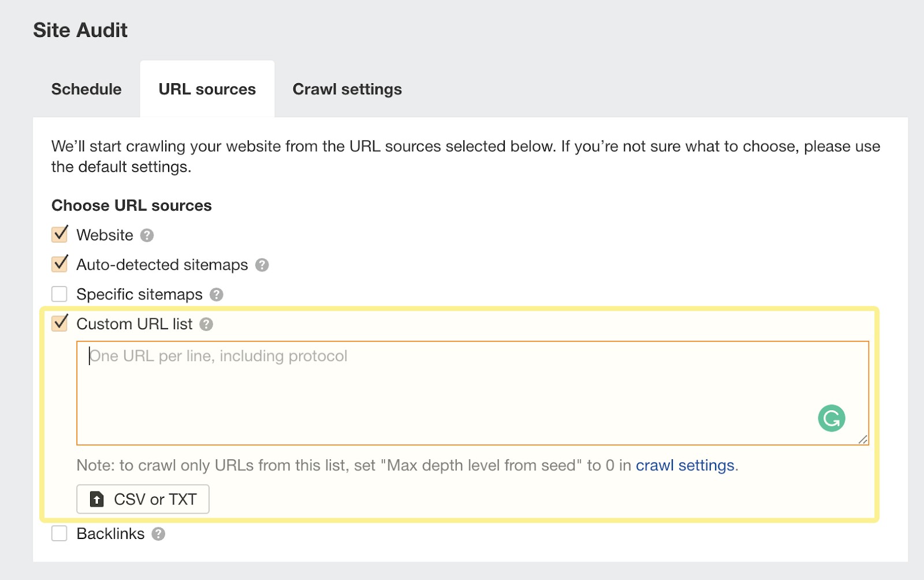
Task: Click the upload icon on the CSV button
Action: click(x=96, y=499)
